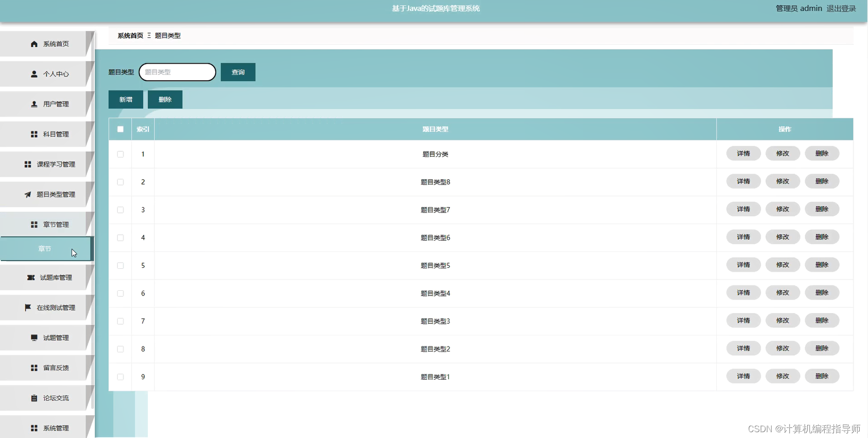Check the box for row 题目分类

121,154
